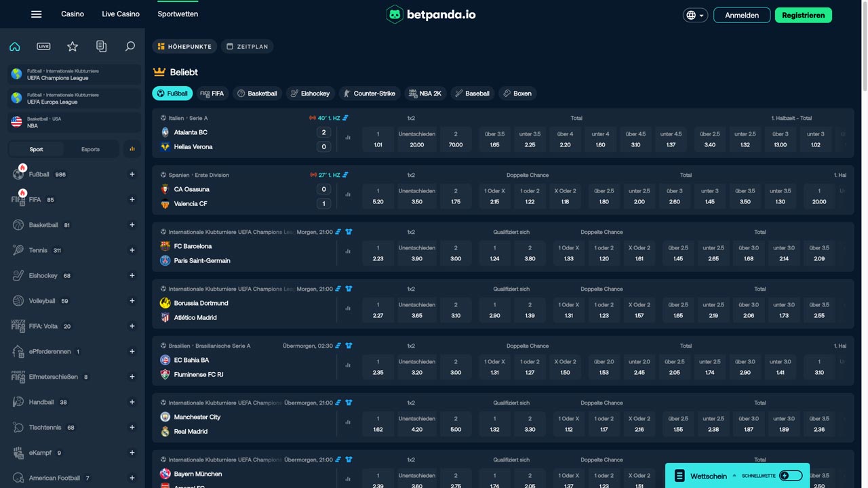Open Live Casino menu item

121,14
